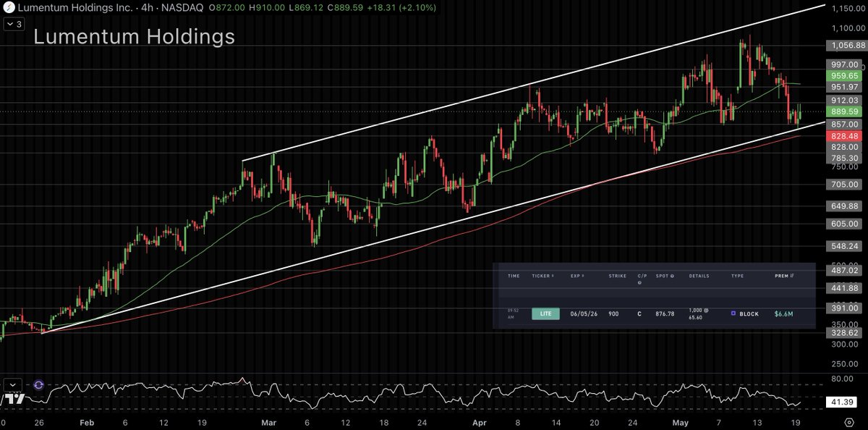Sort the TICKER column header
Screen dimensions: 868x430
coord(542,276)
